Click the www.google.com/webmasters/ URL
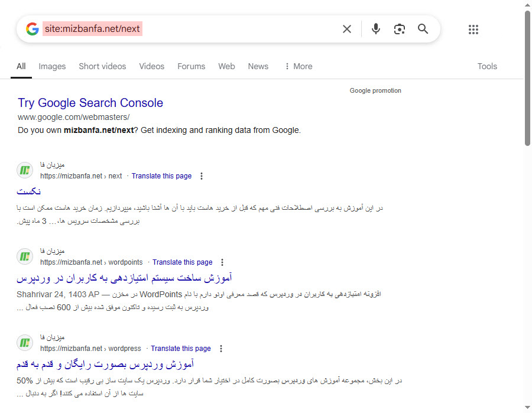The image size is (532, 413). (74, 117)
